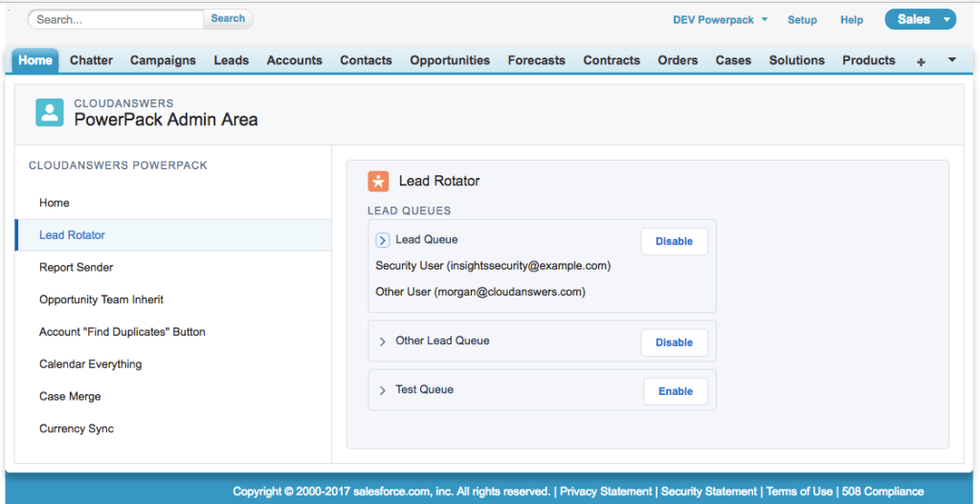Enable the Test Queue
Viewport: 980px width, 504px height.
tap(675, 391)
